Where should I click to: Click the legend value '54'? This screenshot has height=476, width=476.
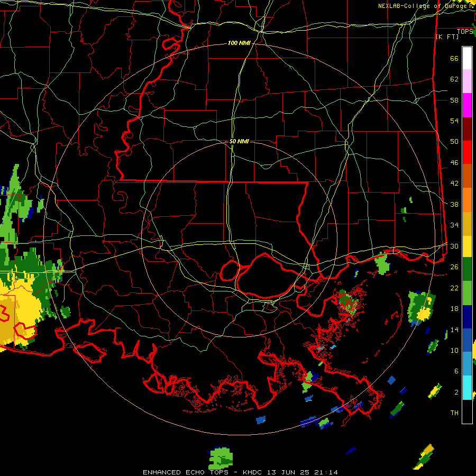pyautogui.click(x=454, y=121)
